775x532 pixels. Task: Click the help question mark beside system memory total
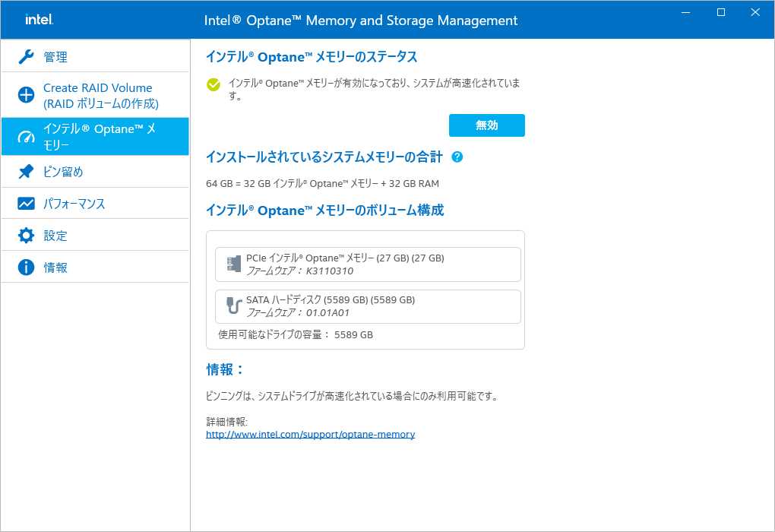point(457,157)
